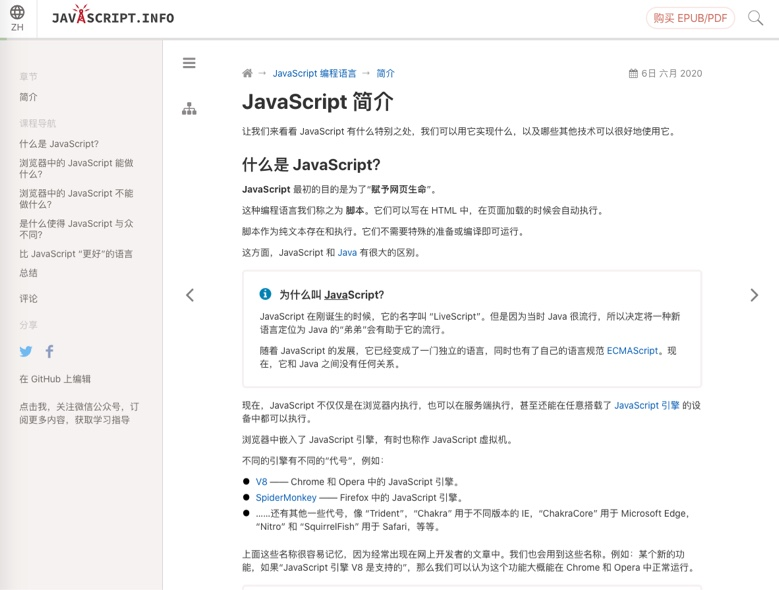Click the 章节 sidebar label
Viewport: 779px width, 590px height.
coord(28,76)
